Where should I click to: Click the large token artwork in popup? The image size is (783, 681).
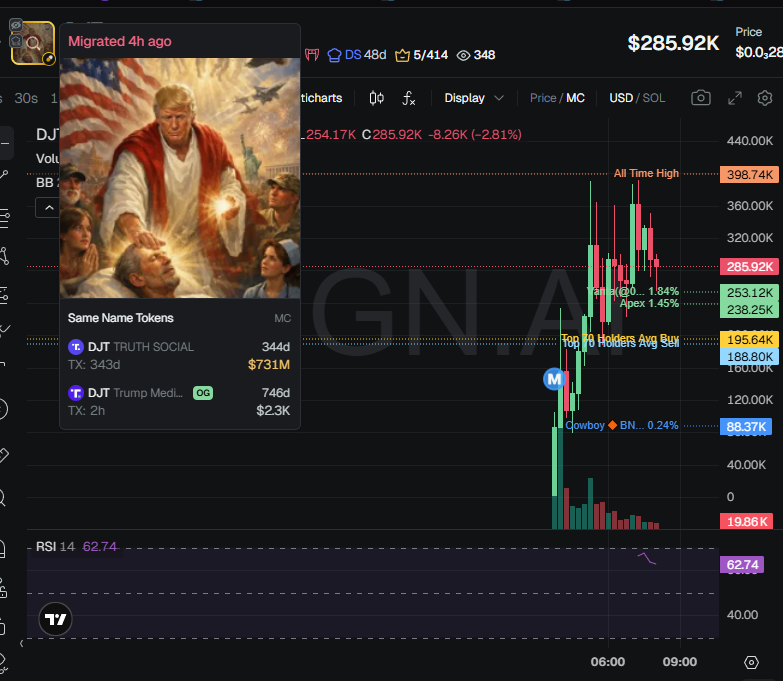180,178
